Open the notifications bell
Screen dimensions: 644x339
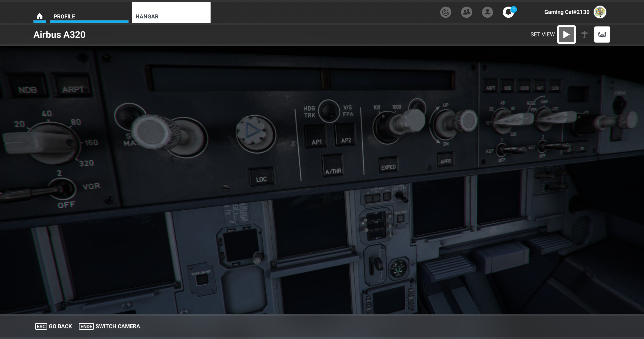click(508, 12)
